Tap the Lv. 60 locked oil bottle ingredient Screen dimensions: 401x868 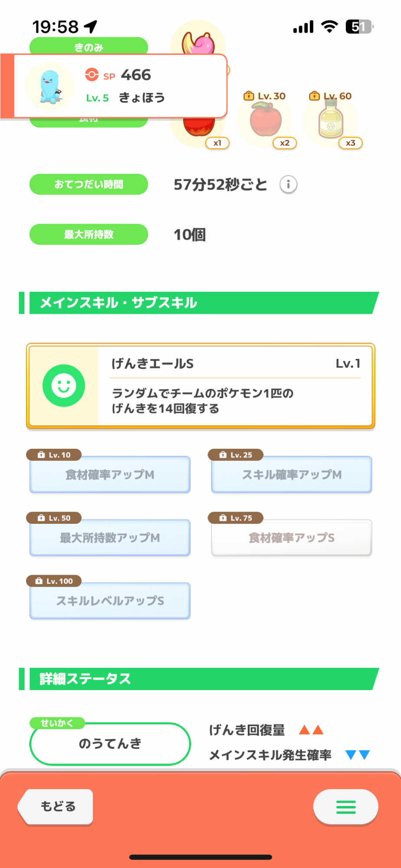pos(331,121)
